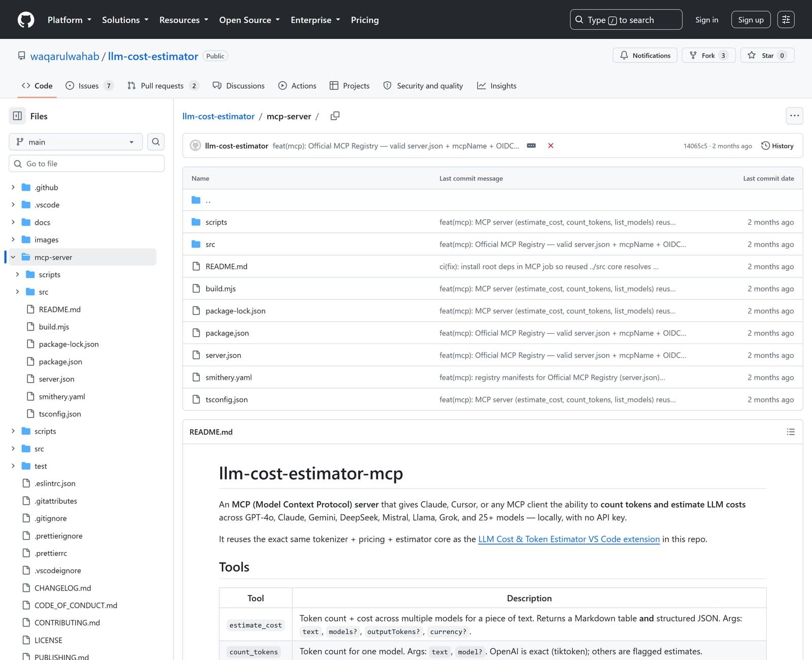812x660 pixels.
Task: Expand the latest commit message details
Action: coord(531,146)
